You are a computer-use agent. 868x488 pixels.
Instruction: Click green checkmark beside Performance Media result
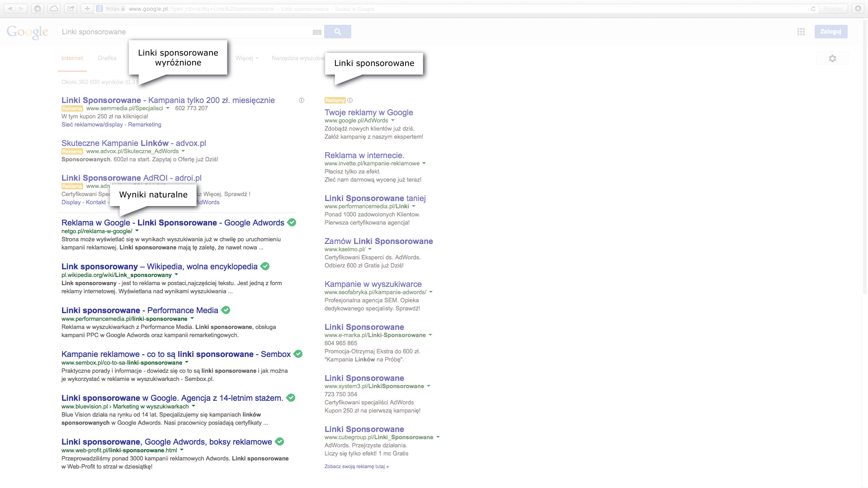(226, 310)
